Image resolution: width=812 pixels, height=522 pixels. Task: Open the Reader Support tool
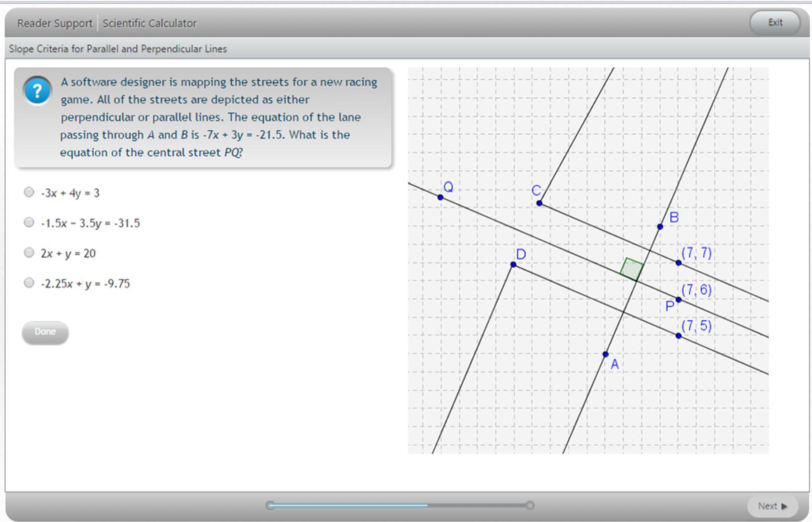tap(55, 23)
